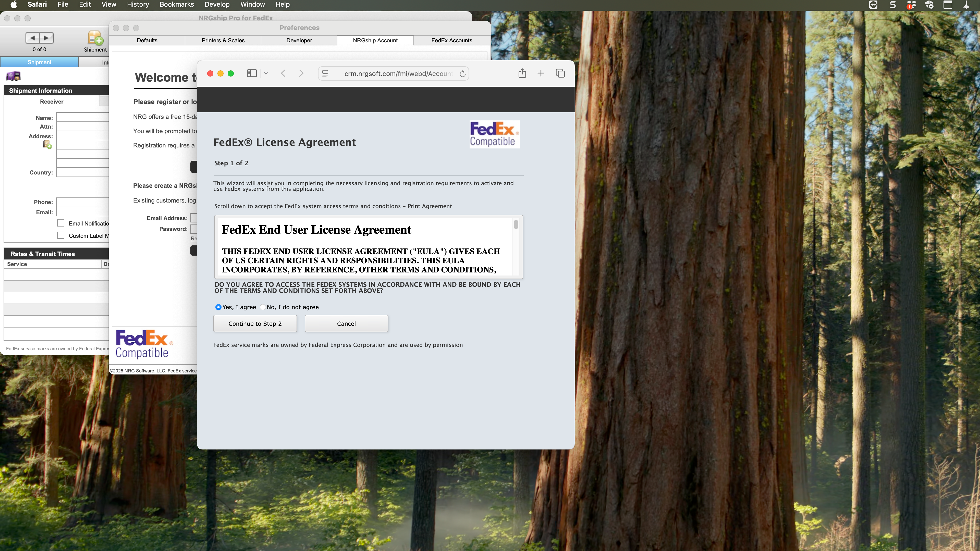This screenshot has width=980, height=551.
Task: Select No, I do not agree option
Action: click(263, 307)
